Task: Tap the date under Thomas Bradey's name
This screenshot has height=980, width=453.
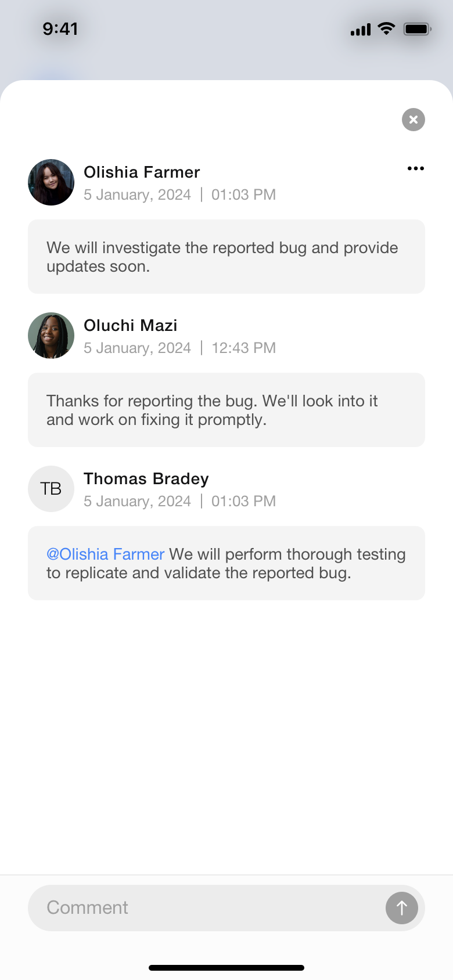Action: (x=137, y=501)
